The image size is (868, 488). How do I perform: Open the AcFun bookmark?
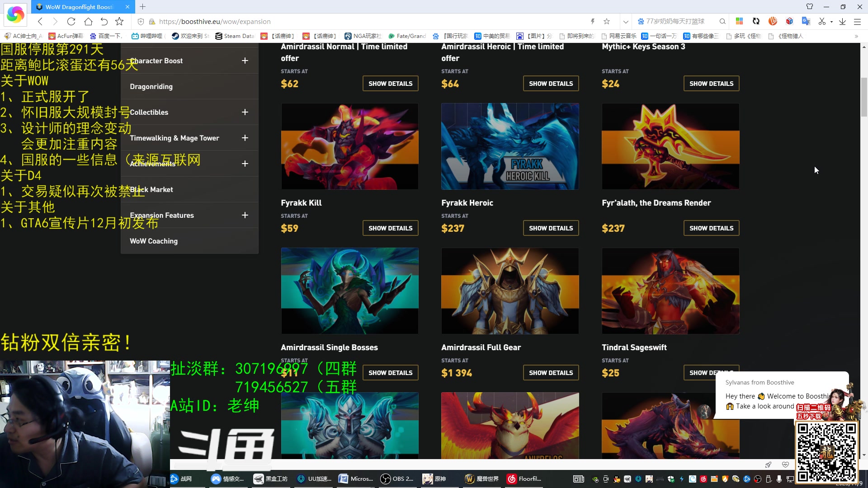66,36
